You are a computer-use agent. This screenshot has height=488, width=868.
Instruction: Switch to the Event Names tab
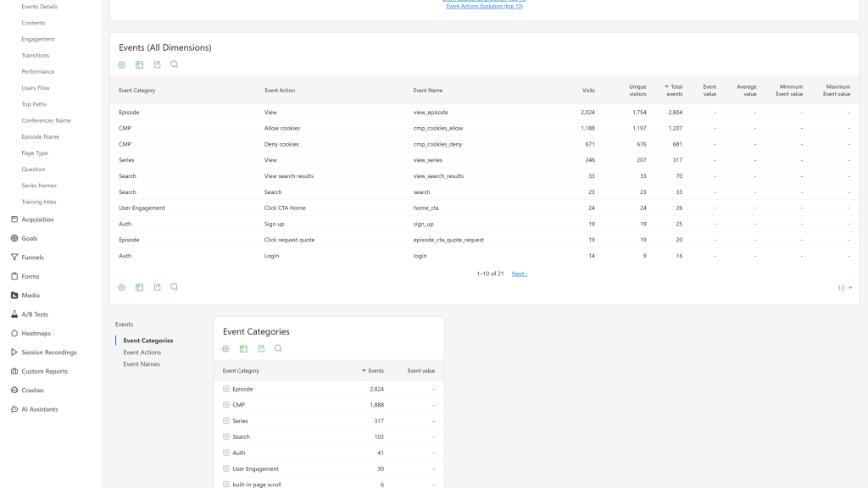142,364
